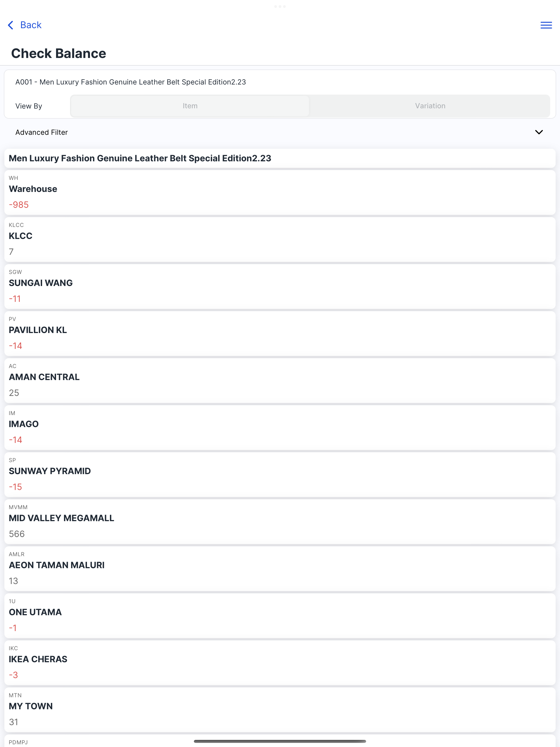Select the IKC location code
The height and width of the screenshot is (747, 560).
click(13, 648)
